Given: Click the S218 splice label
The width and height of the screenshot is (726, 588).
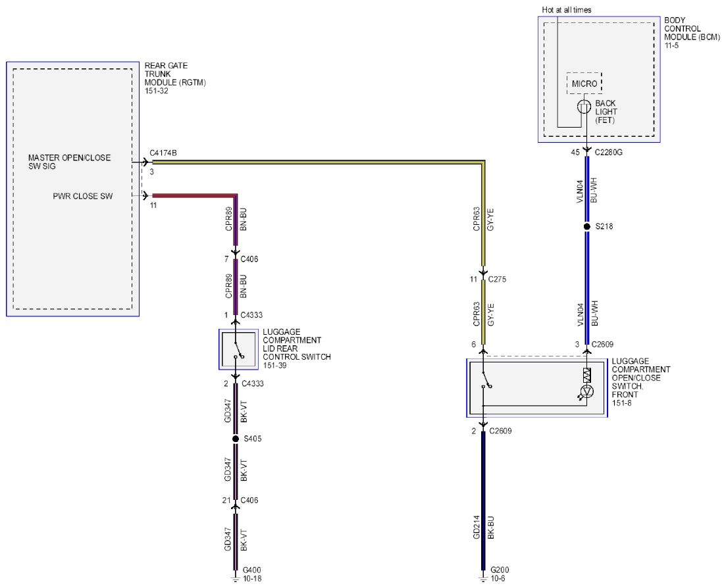Looking at the screenshot, I should point(604,227).
